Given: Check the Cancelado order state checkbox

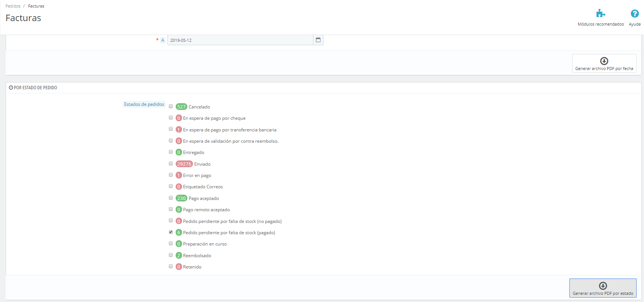Looking at the screenshot, I should [171, 106].
